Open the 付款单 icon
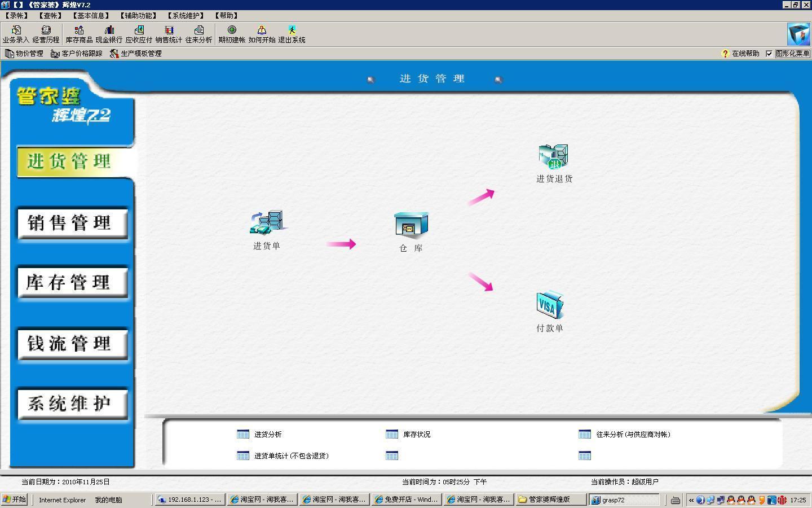Viewport: 812px width, 508px height. point(548,308)
